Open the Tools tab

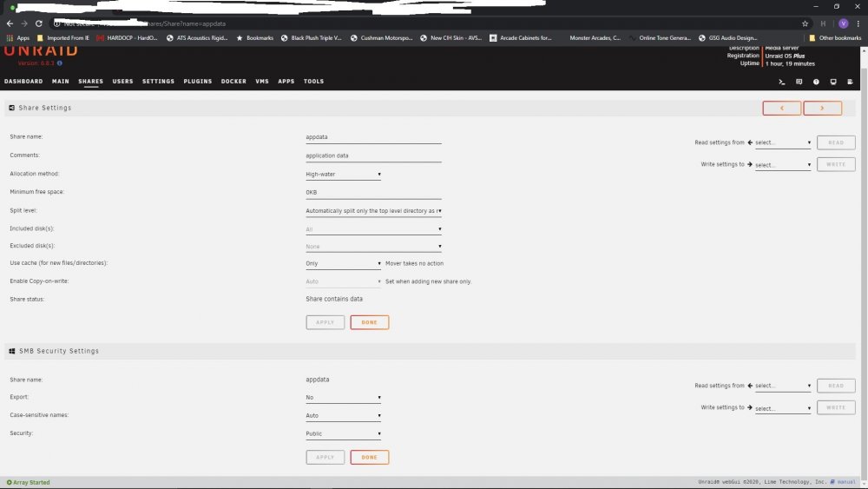click(x=313, y=82)
